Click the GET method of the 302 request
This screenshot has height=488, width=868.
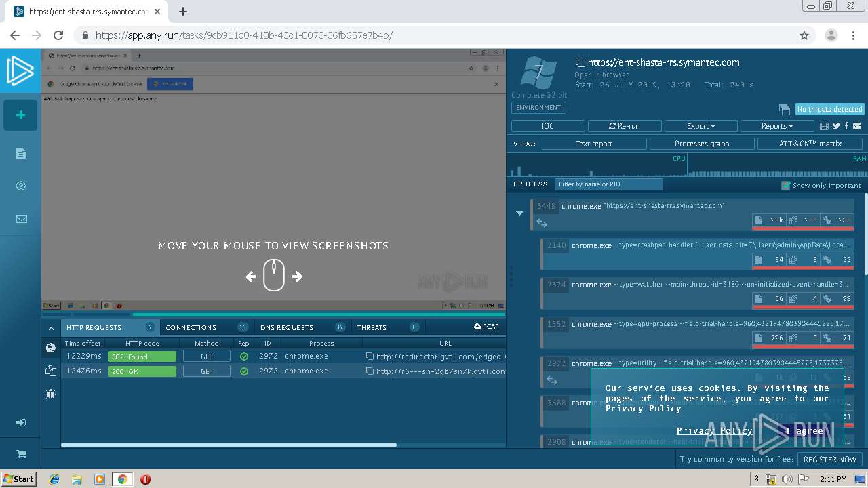pyautogui.click(x=207, y=357)
